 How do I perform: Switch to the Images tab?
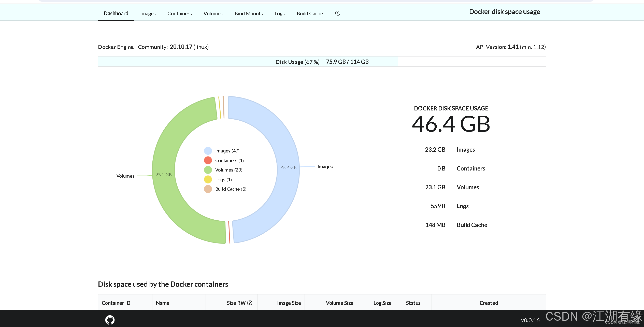click(148, 13)
